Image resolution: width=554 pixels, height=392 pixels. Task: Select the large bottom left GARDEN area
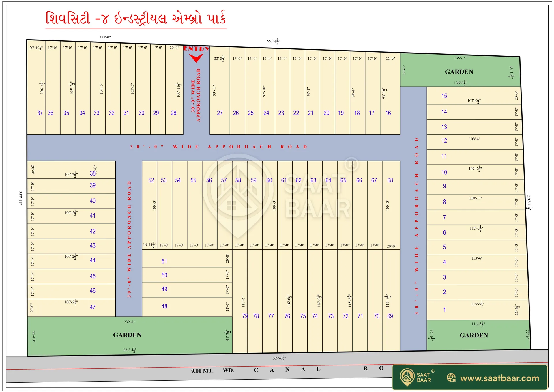127,335
